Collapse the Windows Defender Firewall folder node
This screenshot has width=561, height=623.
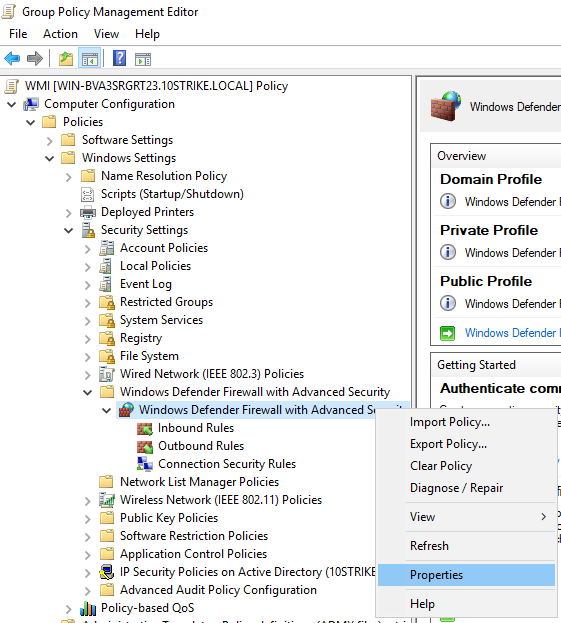(x=88, y=393)
